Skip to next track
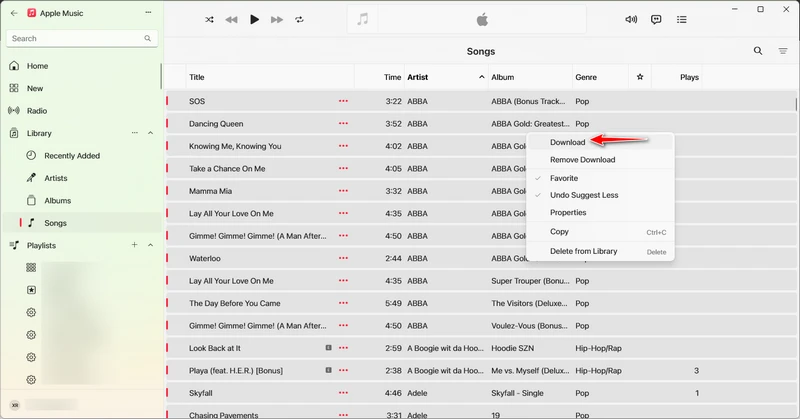Viewport: 800px width, 419px height. 277,19
